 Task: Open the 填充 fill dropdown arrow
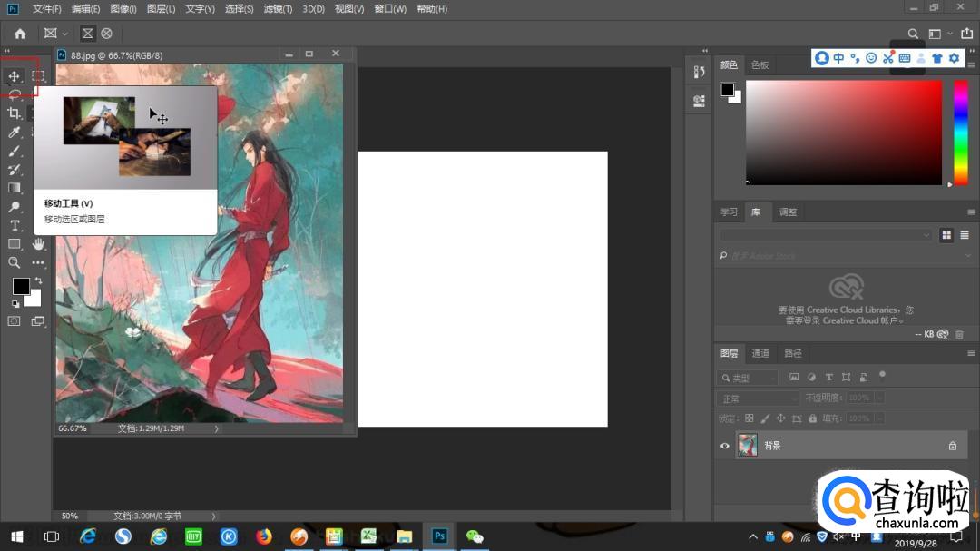879,418
